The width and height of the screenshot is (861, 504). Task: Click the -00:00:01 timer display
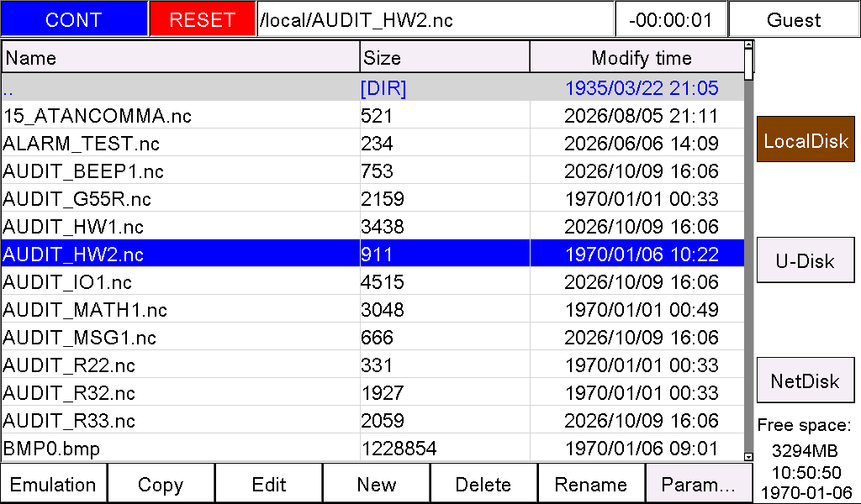click(671, 19)
